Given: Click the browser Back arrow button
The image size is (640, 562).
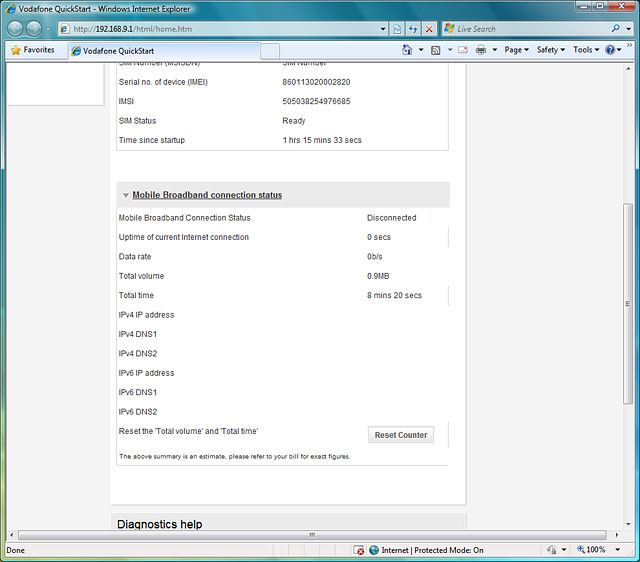Looking at the screenshot, I should click(x=16, y=29).
